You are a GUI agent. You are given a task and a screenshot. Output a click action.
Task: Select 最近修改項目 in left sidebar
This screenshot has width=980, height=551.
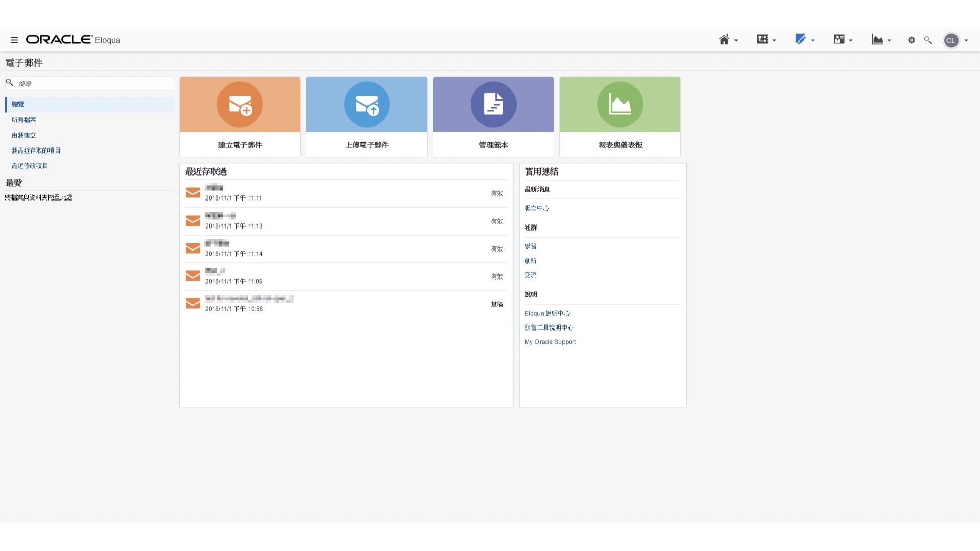coord(30,166)
